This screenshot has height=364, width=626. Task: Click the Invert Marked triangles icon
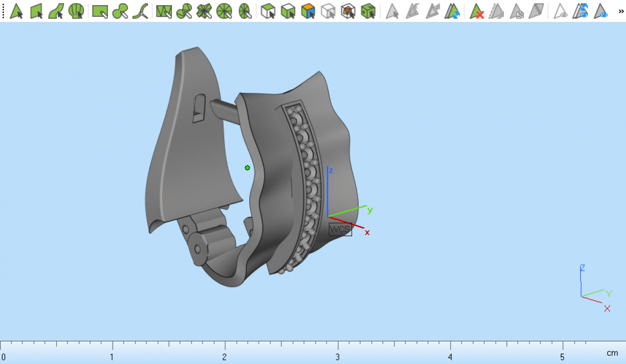click(x=452, y=11)
